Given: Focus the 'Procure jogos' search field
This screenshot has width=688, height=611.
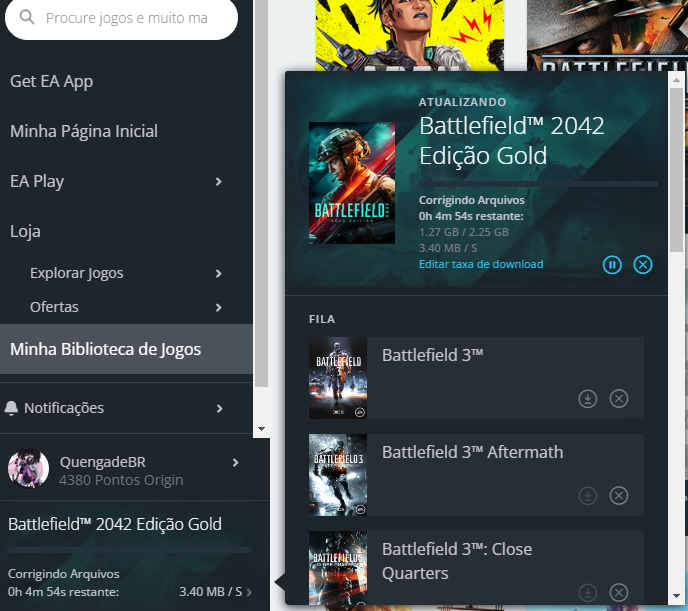Looking at the screenshot, I should tap(122, 18).
